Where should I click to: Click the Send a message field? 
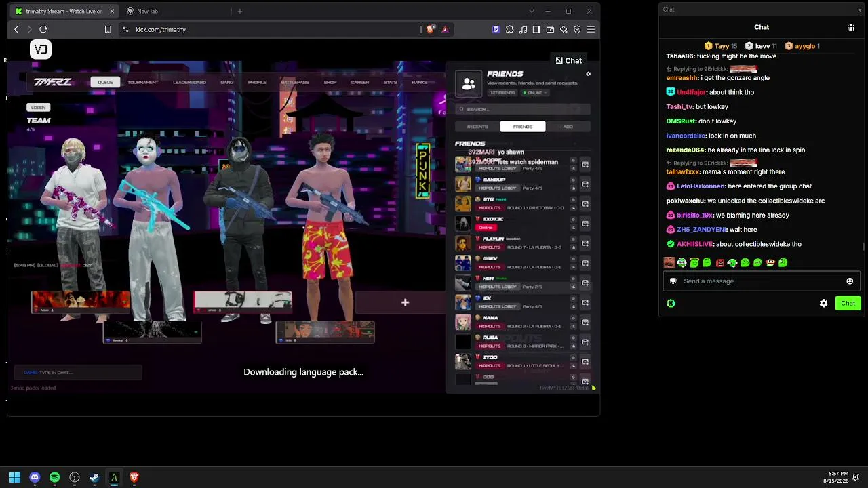[762, 281]
